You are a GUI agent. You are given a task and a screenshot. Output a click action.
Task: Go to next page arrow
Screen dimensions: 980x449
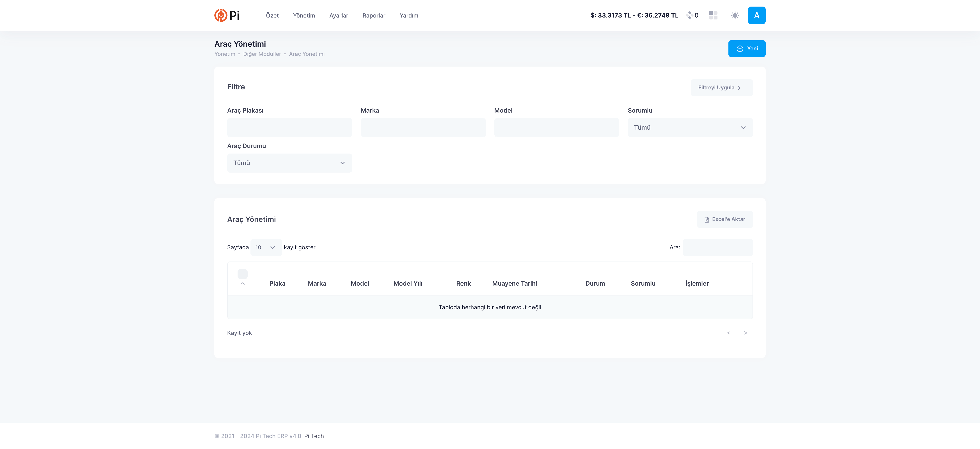pos(745,333)
